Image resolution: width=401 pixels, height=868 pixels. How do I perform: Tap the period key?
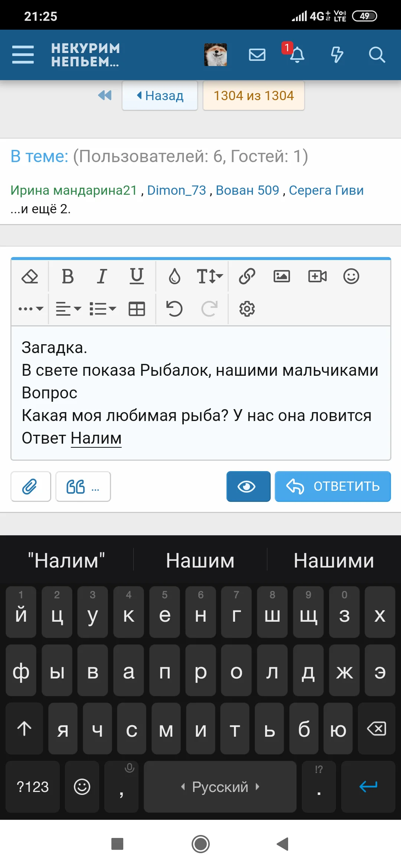coord(319,787)
